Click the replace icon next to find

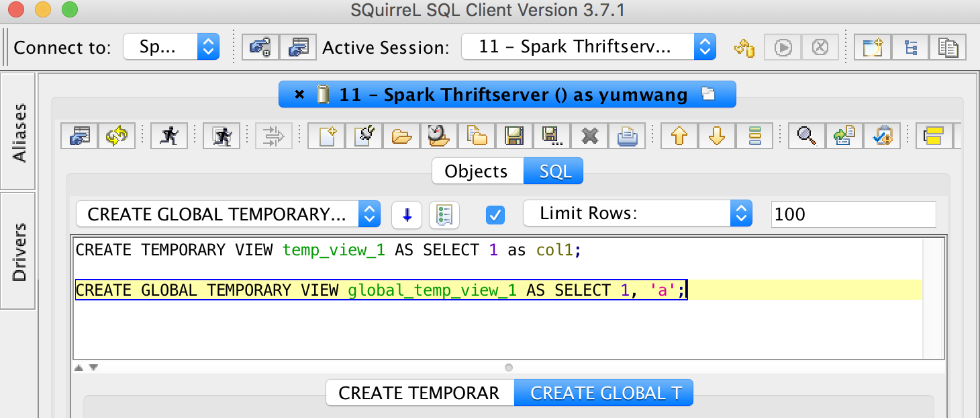844,136
